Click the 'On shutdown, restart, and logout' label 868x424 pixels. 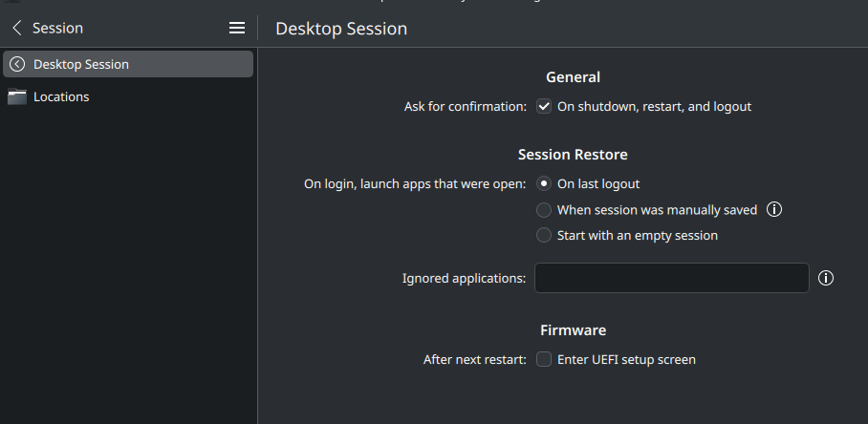pyautogui.click(x=654, y=106)
